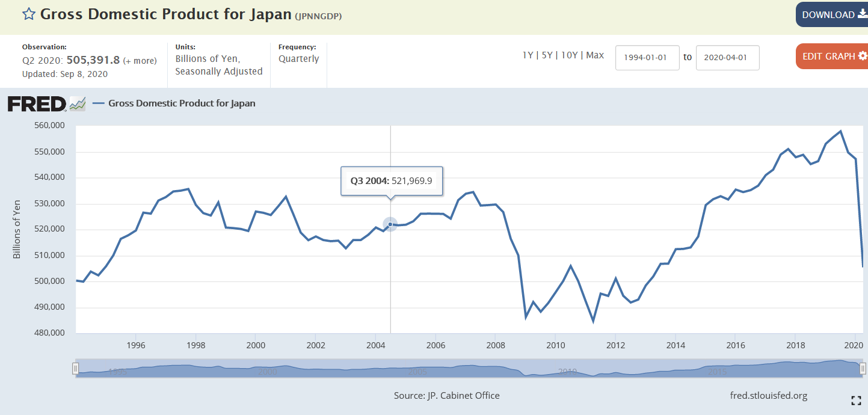This screenshot has width=868, height=415.
Task: Select the 1Y range option
Action: [x=528, y=55]
